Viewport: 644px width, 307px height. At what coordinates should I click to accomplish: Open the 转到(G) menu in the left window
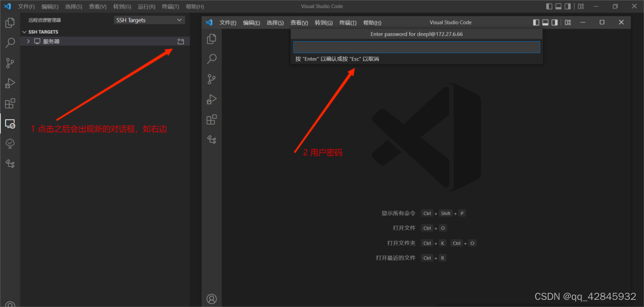click(x=122, y=7)
